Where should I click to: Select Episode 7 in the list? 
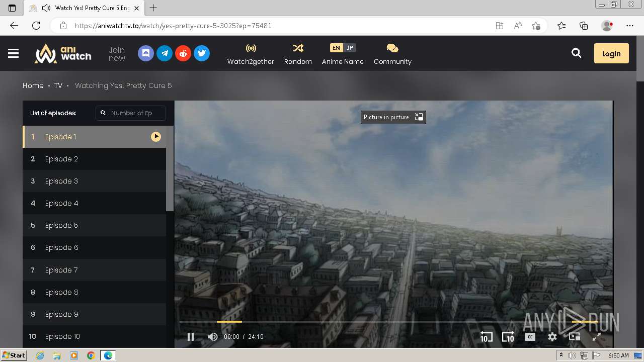pyautogui.click(x=94, y=270)
